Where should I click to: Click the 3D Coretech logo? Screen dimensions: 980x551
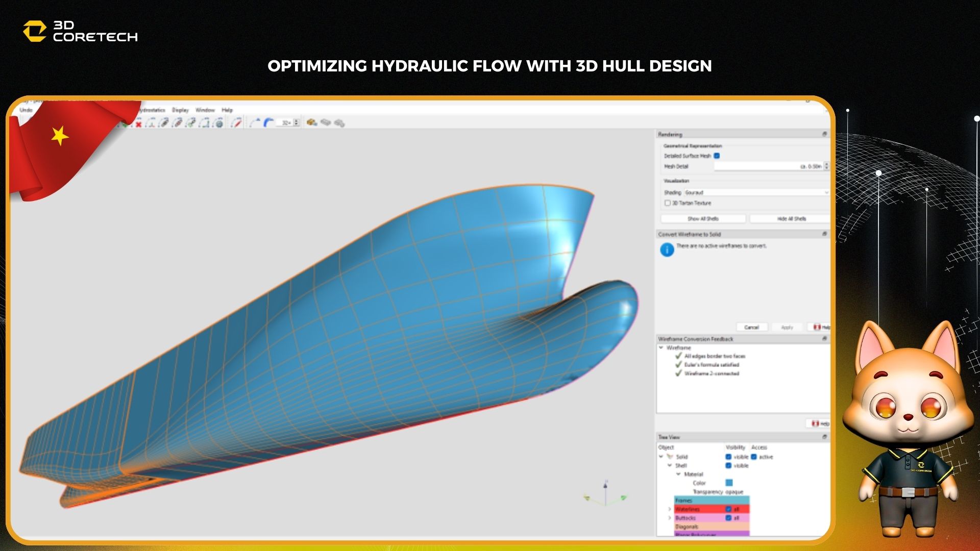click(81, 31)
